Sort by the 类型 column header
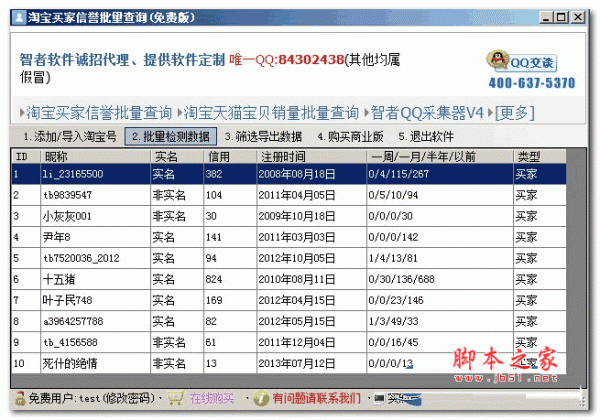 tap(540, 156)
